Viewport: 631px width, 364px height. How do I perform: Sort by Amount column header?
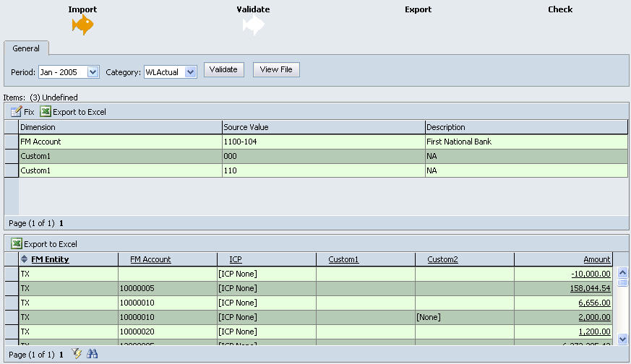pyautogui.click(x=597, y=259)
